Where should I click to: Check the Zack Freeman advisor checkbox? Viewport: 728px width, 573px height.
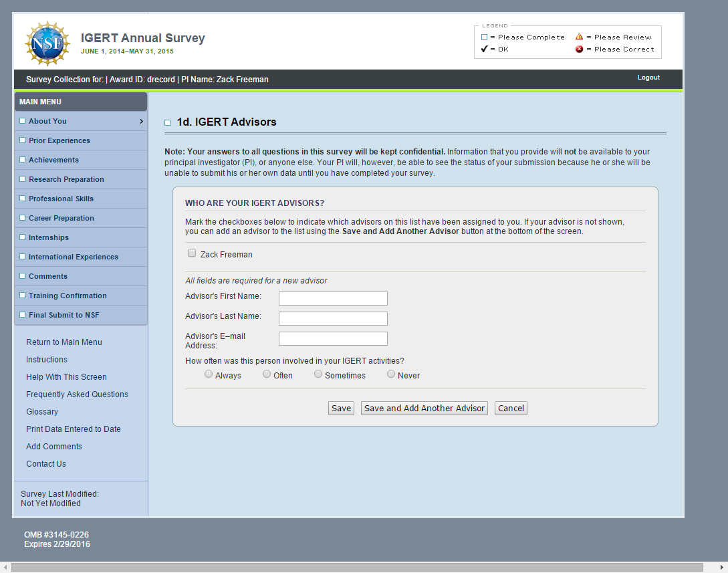192,253
